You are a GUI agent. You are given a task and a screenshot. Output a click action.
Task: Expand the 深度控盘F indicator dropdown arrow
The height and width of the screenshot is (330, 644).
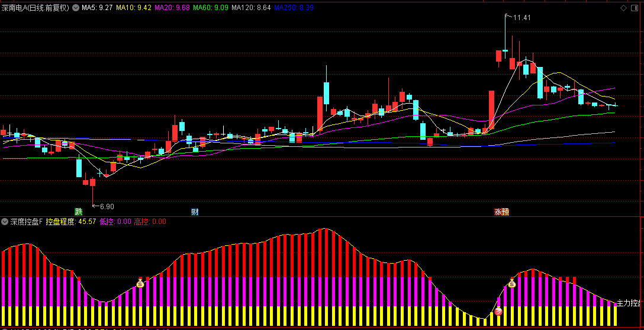coord(5,222)
